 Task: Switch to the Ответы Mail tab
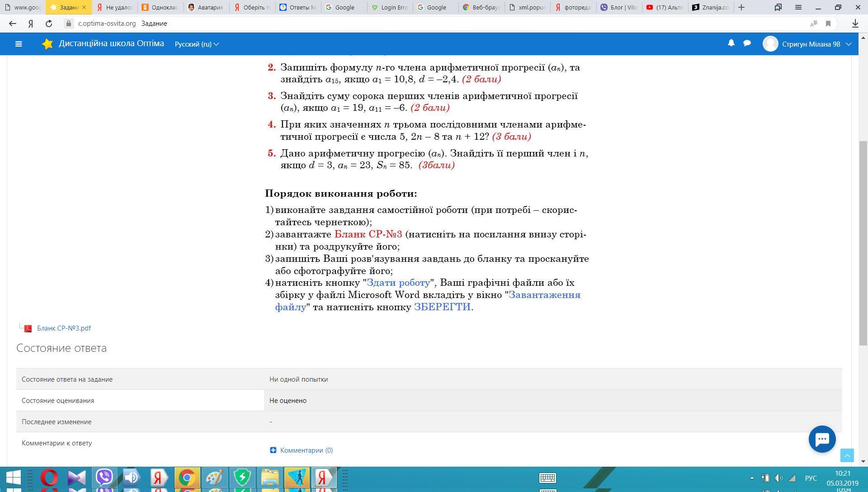298,7
